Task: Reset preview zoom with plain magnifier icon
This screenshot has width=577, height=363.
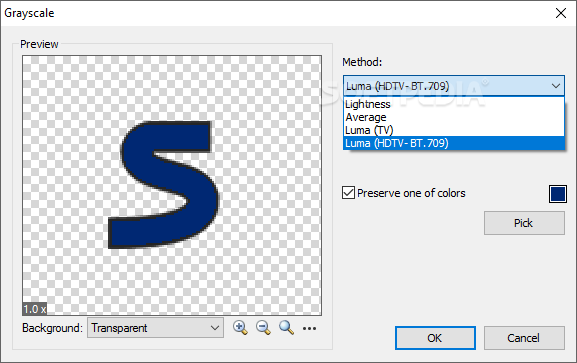Action: click(x=286, y=327)
